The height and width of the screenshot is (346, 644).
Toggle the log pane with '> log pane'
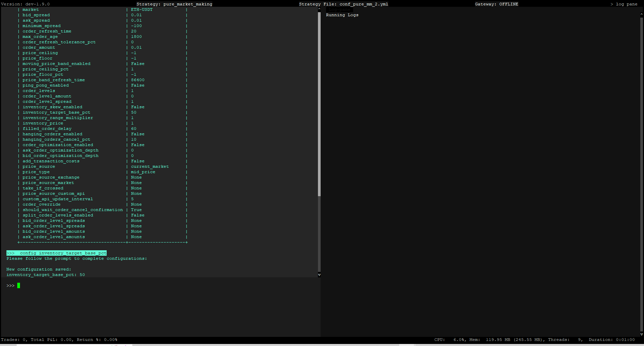(x=625, y=4)
